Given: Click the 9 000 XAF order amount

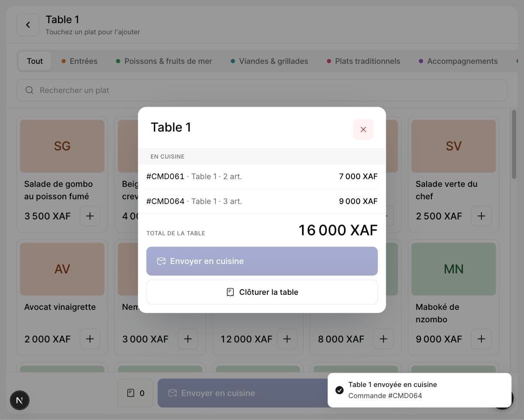Looking at the screenshot, I should 358,201.
